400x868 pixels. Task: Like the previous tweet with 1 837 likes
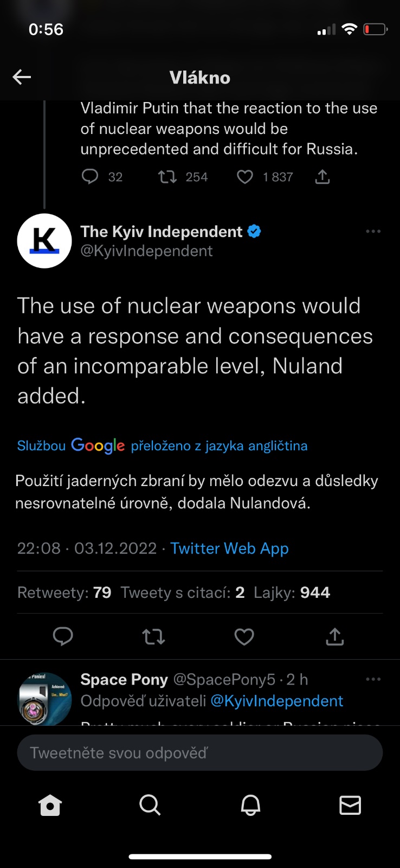tap(245, 177)
